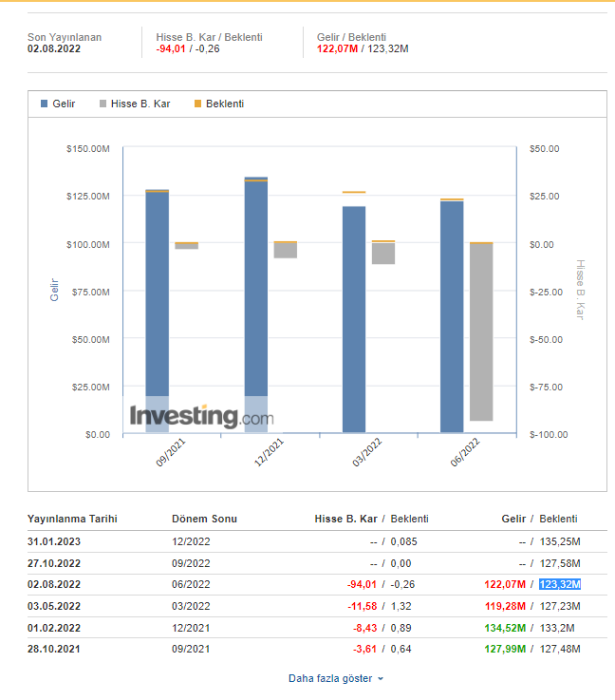Click the red -94,01 EPS table value
Viewport: 615px width, 700px height.
362,585
